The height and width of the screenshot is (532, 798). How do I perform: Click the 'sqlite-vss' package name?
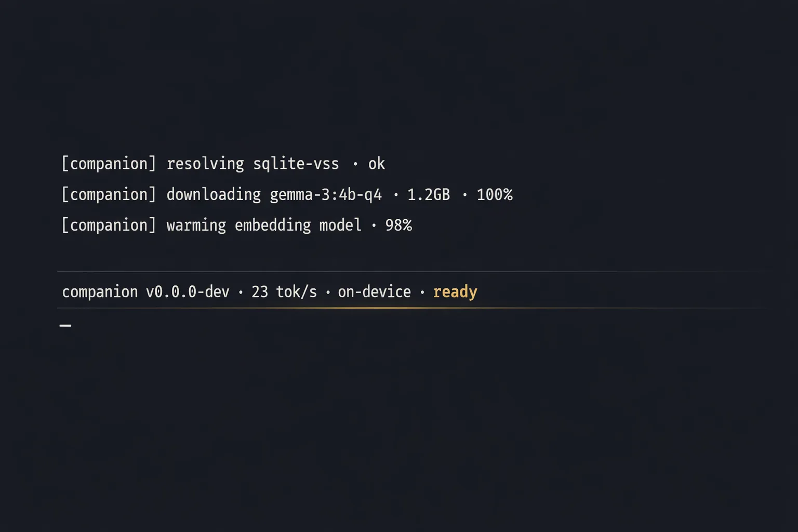[x=296, y=164]
